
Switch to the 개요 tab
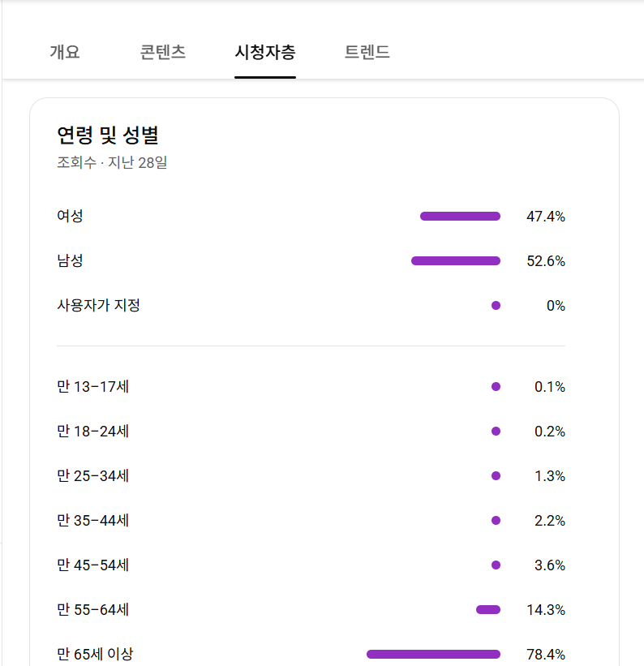coord(65,53)
